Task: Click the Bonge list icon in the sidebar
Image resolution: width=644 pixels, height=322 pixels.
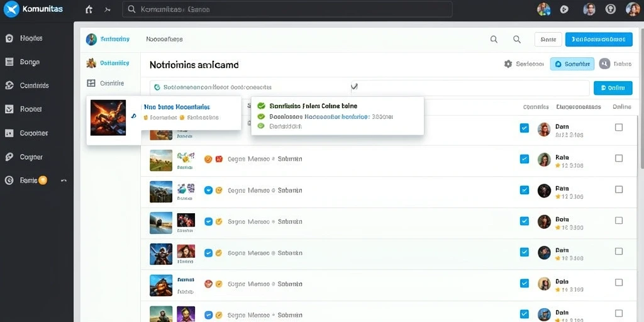Action: (9, 62)
